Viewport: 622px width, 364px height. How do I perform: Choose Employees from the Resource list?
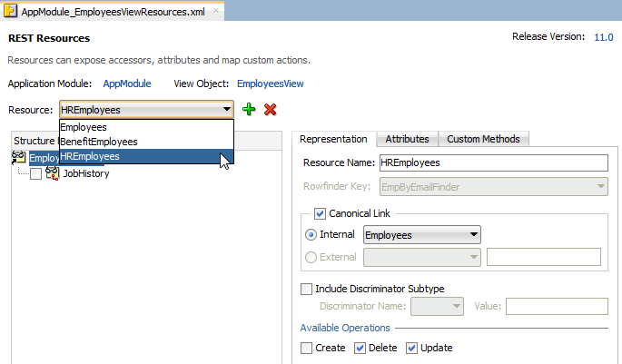146,127
